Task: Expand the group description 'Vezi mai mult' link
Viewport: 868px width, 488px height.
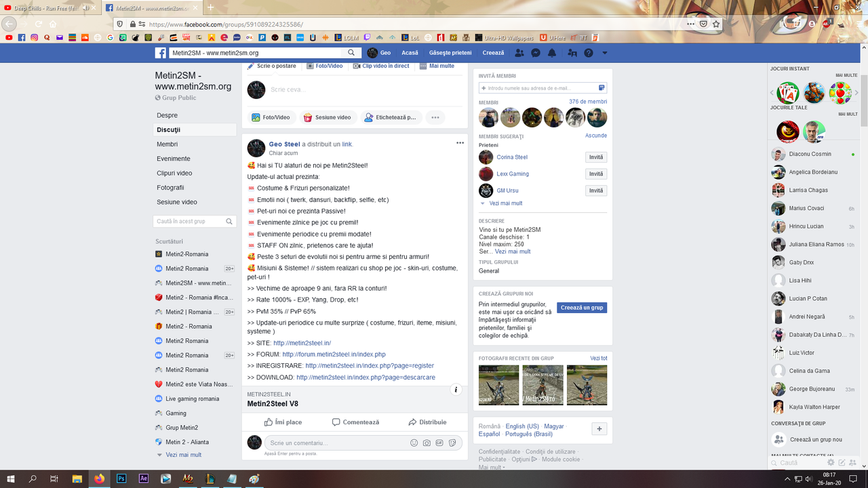Action: [513, 251]
